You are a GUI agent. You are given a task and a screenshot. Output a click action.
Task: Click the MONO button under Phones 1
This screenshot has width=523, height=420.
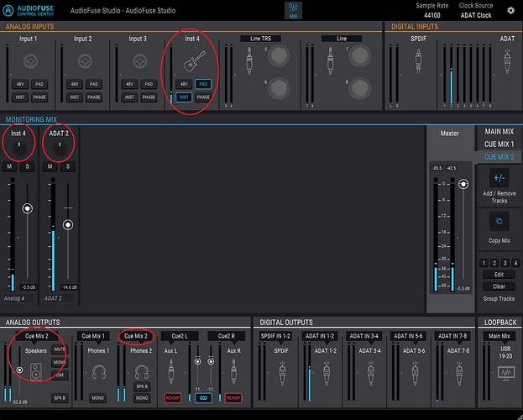(98, 398)
